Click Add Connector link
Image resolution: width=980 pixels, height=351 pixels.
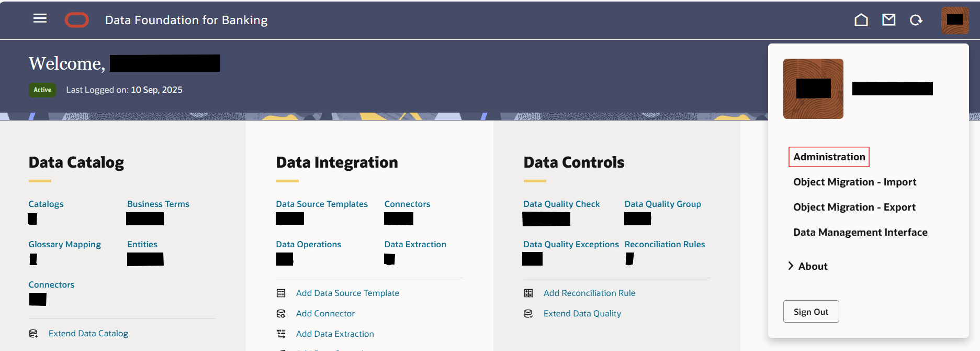tap(325, 313)
